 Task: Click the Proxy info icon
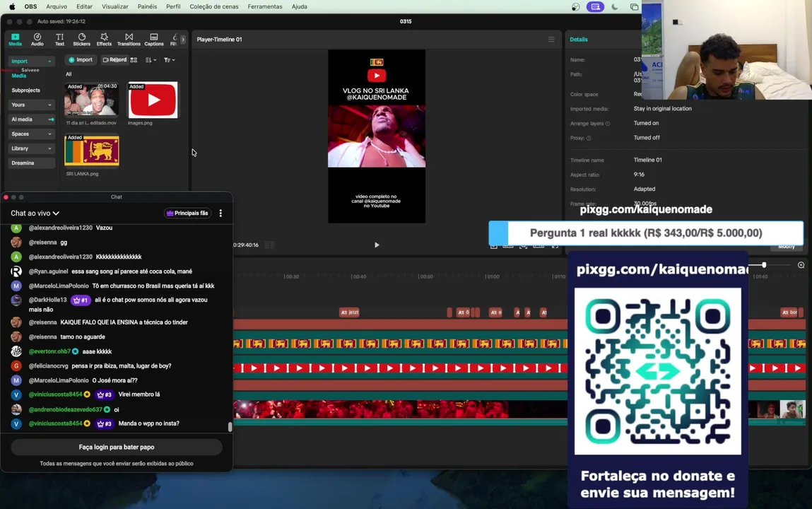[x=589, y=139]
